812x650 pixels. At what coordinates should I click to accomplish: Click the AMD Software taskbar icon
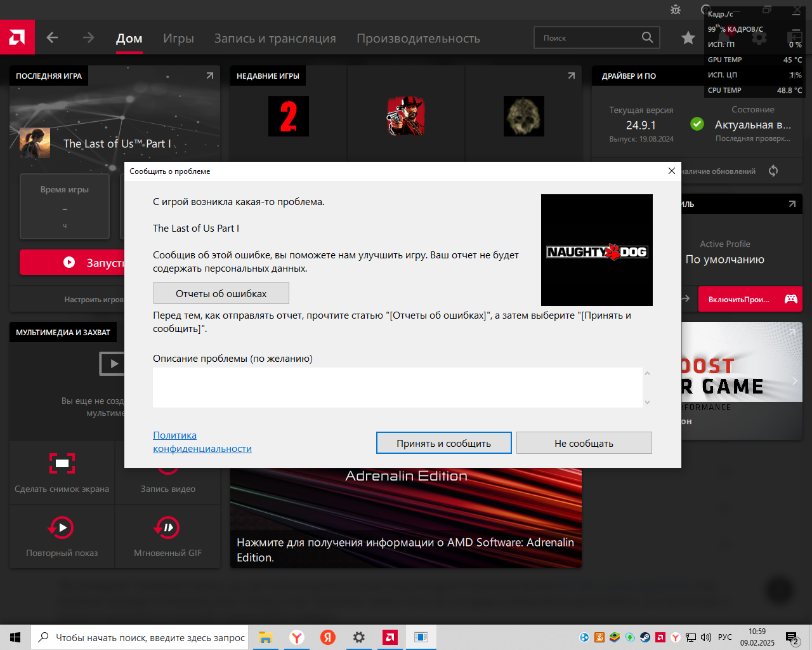390,637
